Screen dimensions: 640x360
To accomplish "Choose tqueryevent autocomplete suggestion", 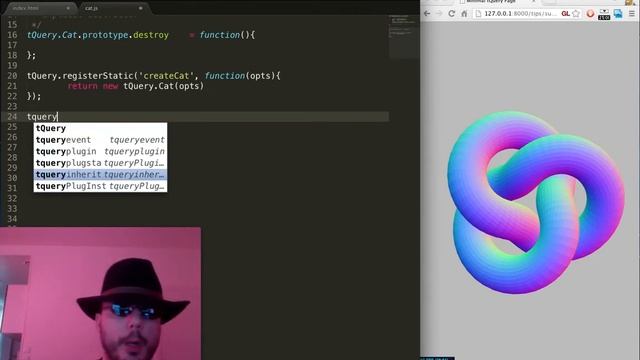I will pos(100,140).
